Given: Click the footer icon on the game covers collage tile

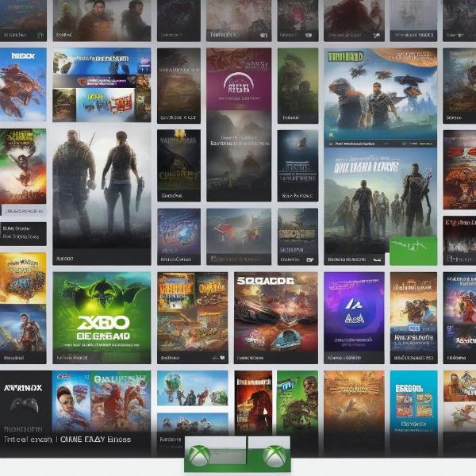Looking at the screenshot, I should (222, 358).
